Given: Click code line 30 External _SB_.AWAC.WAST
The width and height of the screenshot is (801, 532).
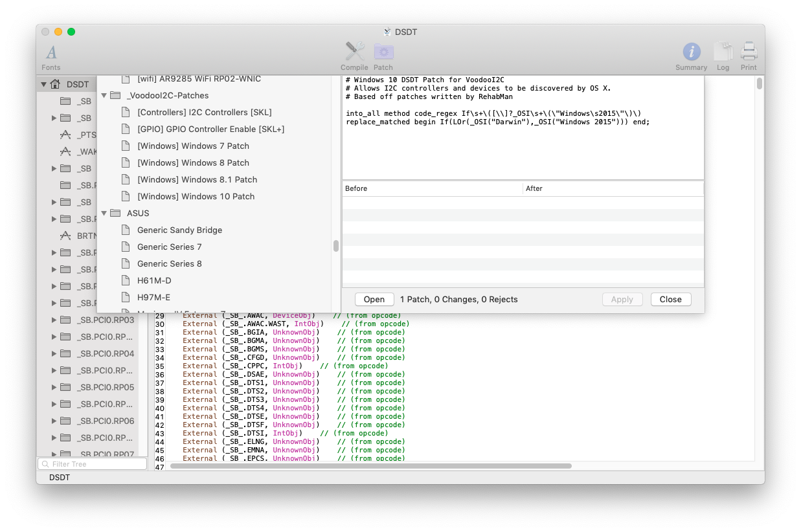Looking at the screenshot, I should coord(296,324).
